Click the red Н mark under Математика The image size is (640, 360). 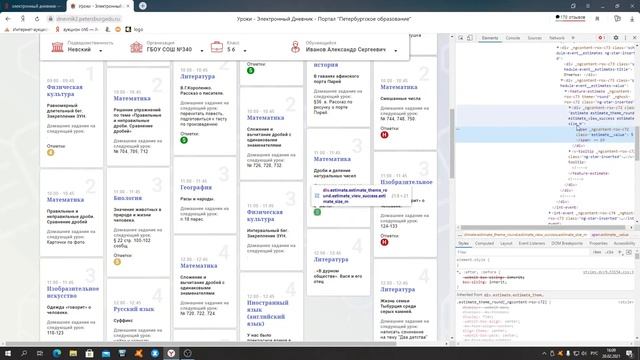click(x=384, y=135)
